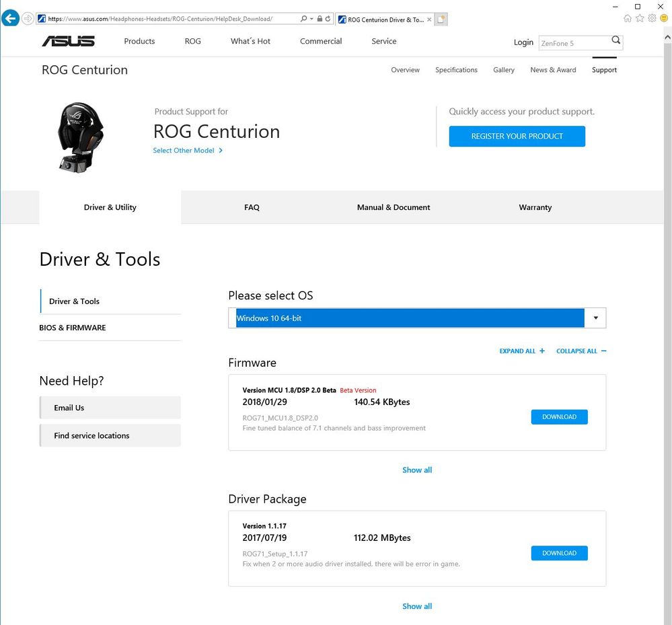Click the Login link
The width and height of the screenshot is (672, 625).
tap(523, 42)
